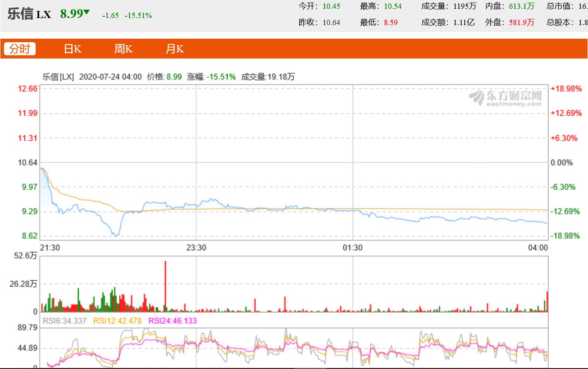Click the 23:30 time axis marker
The width and height of the screenshot is (588, 369).
pyautogui.click(x=196, y=248)
